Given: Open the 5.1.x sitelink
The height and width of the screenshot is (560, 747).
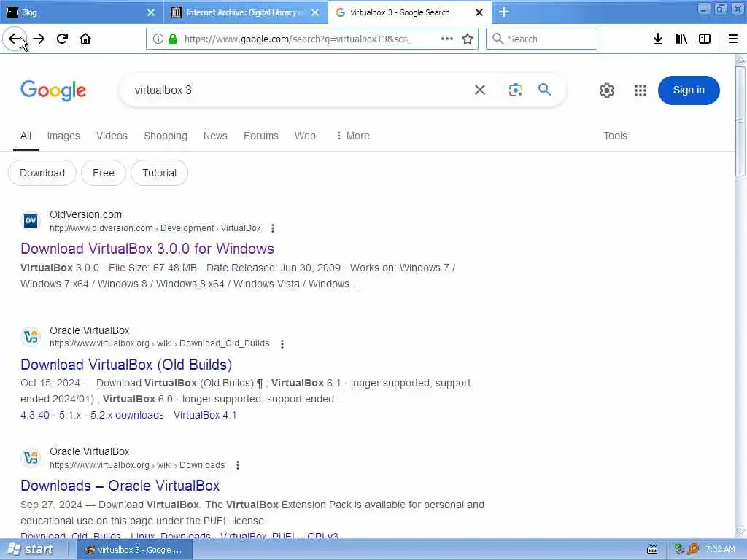Looking at the screenshot, I should click(x=70, y=415).
